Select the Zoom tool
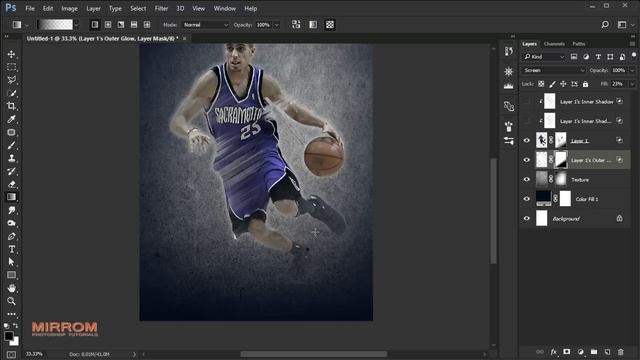This screenshot has height=360, width=640. click(11, 301)
